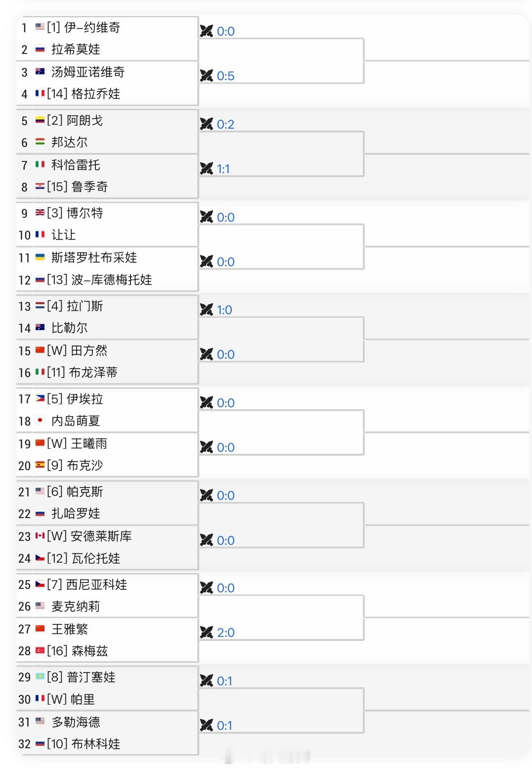The width and height of the screenshot is (532, 769).
Task: Click the Kazakhstan flag beside 普汀塞娃
Action: coord(40,677)
